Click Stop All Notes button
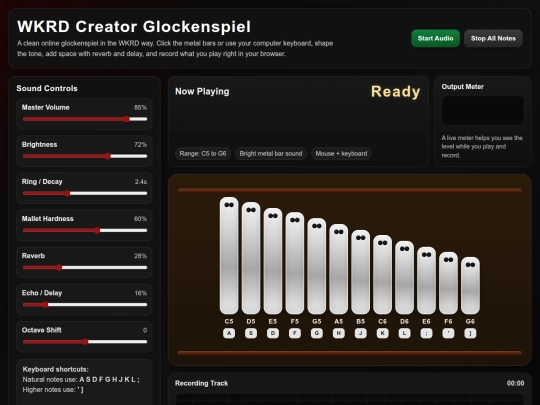540x405 pixels. 493,38
